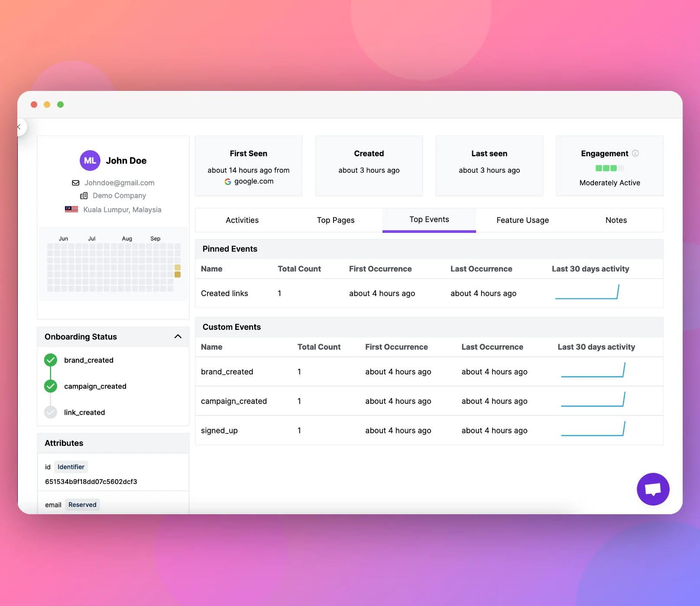Click the Name header in the Custom Events table
Viewport: 700px width, 606px height.
(211, 347)
